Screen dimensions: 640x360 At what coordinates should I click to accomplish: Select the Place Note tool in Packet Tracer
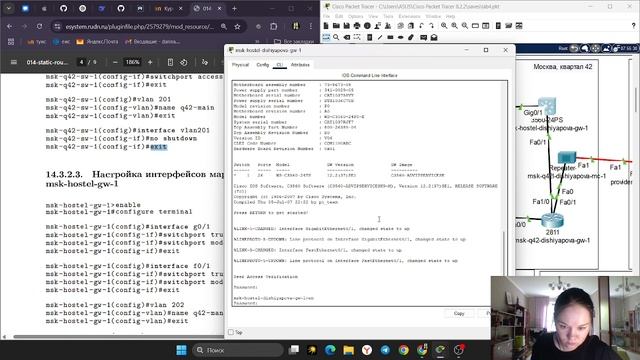point(369,38)
